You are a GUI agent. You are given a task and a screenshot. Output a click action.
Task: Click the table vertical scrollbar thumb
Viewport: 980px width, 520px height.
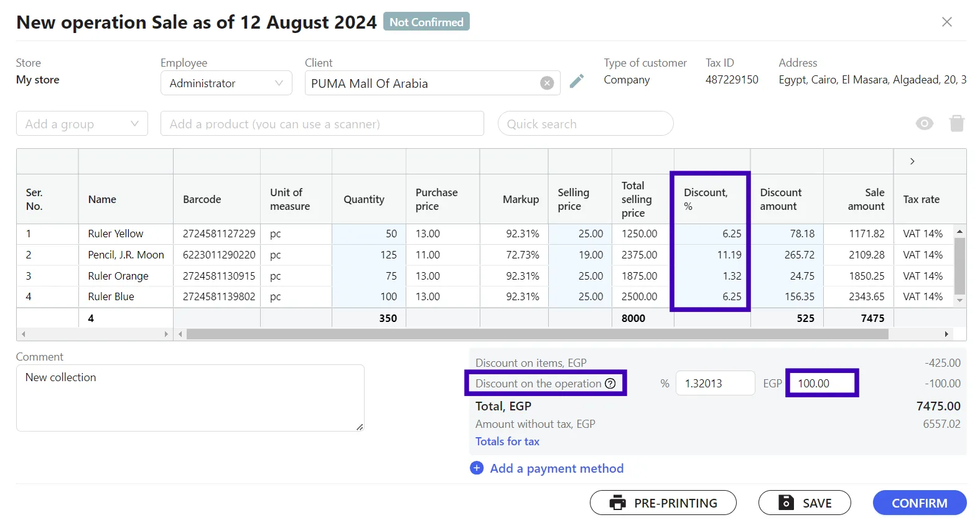pyautogui.click(x=960, y=266)
